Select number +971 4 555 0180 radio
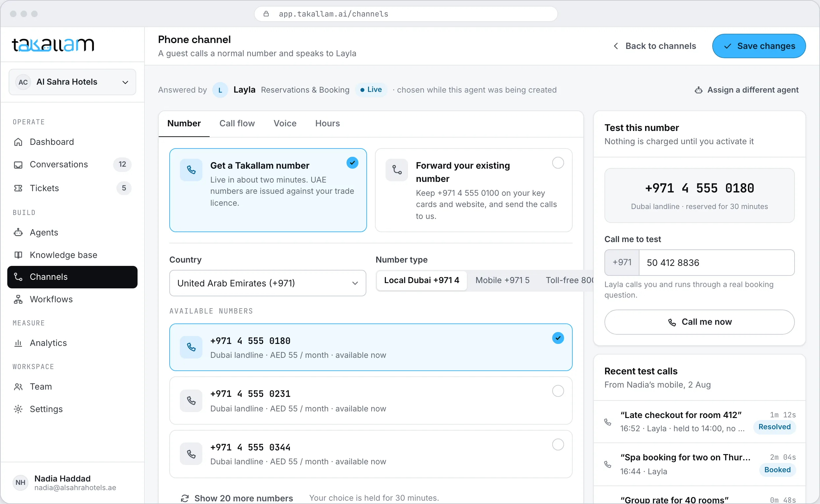This screenshot has height=504, width=820. [x=558, y=338]
